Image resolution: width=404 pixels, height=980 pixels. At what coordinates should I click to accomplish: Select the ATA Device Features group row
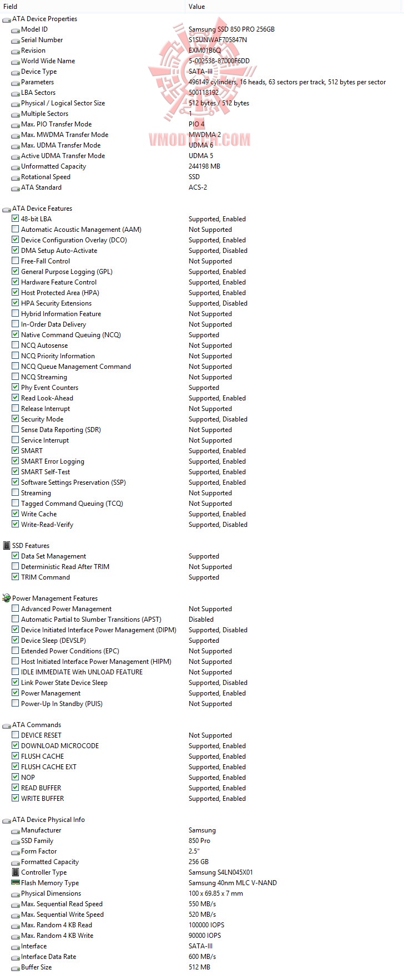pyautogui.click(x=202, y=209)
